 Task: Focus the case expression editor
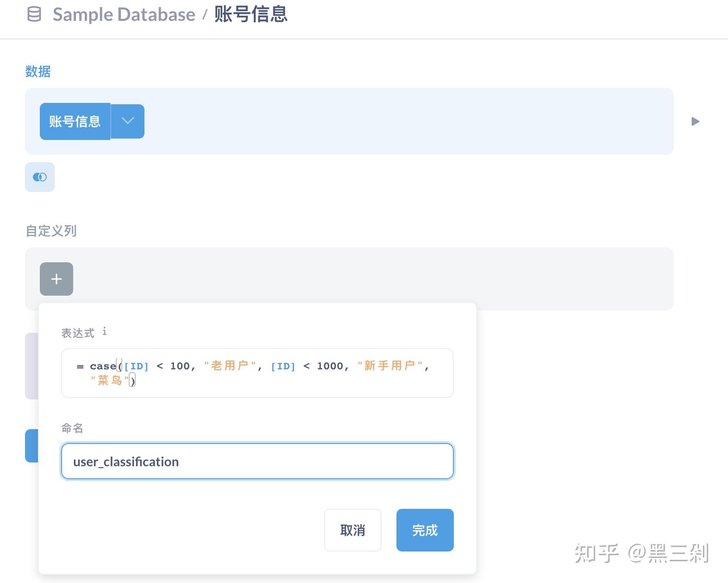tap(257, 373)
